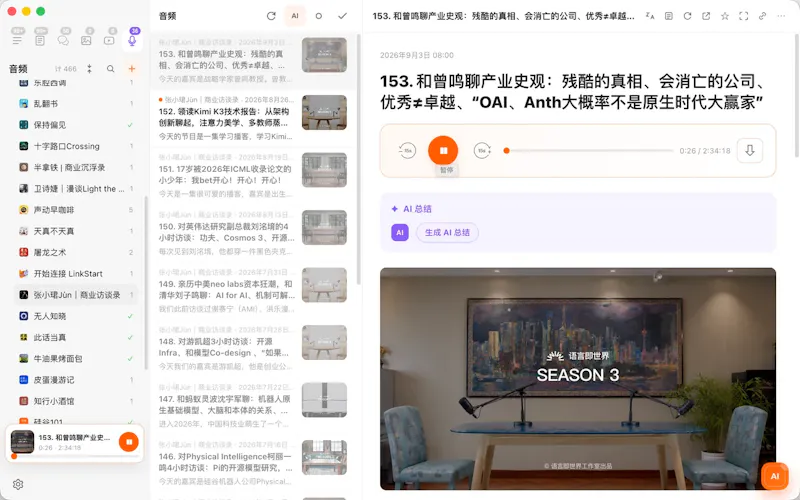Toggle the AI filter in list header
The width and height of the screenshot is (800, 500).
295,16
